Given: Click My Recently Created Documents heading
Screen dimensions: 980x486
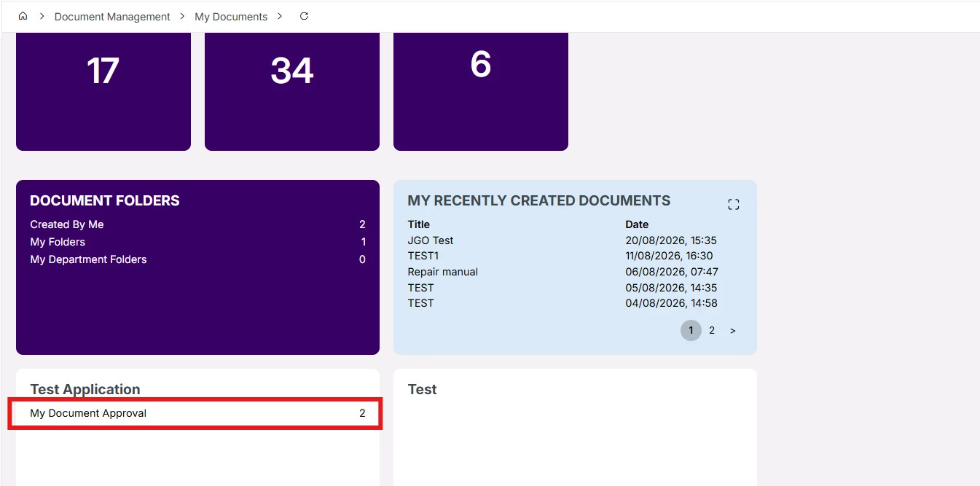Looking at the screenshot, I should (x=539, y=200).
